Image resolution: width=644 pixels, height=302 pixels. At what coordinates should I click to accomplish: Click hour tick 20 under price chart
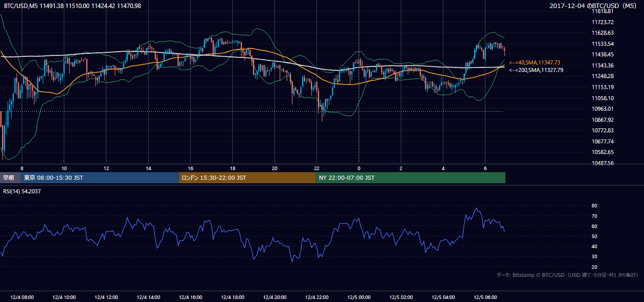point(275,168)
